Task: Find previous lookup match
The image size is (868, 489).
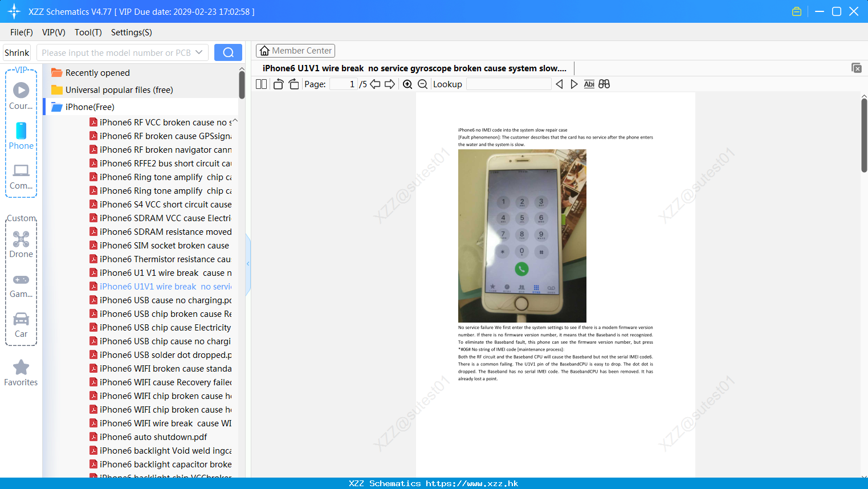Action: tap(559, 84)
